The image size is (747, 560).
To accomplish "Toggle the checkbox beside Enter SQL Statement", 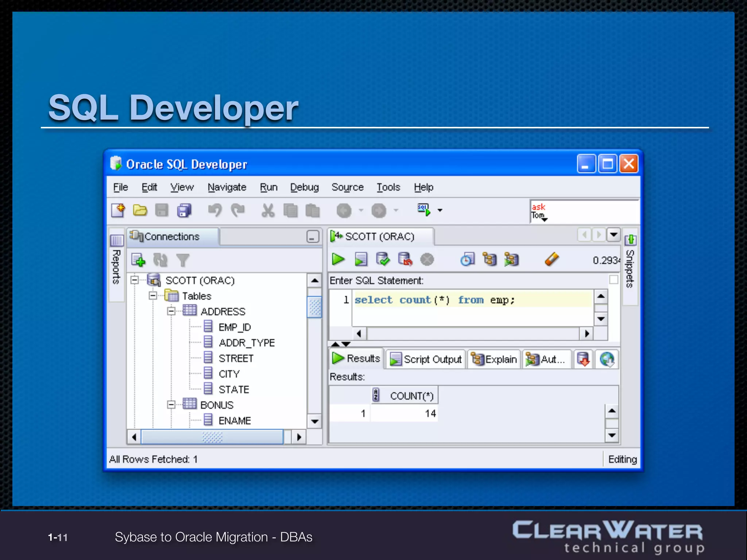I will pyautogui.click(x=614, y=280).
